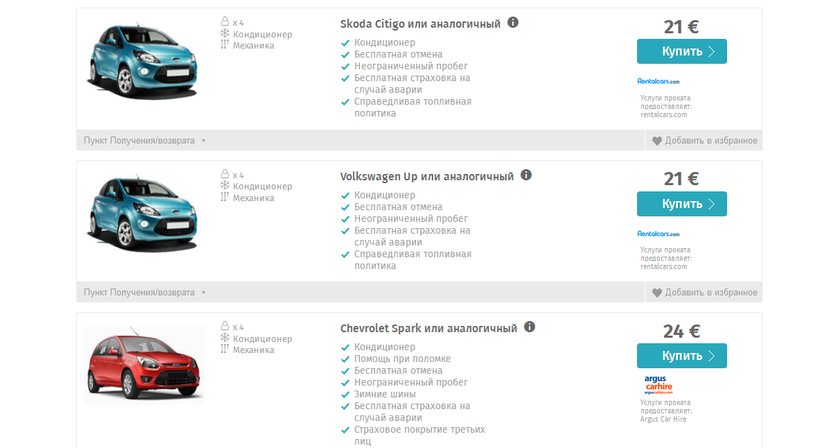
Task: Expand pickup/return point for Skoda Citigo
Action: (x=144, y=141)
